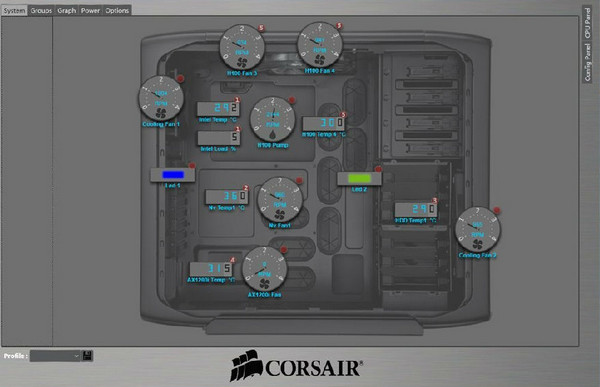Select the H100 Pump gauge

pyautogui.click(x=272, y=119)
